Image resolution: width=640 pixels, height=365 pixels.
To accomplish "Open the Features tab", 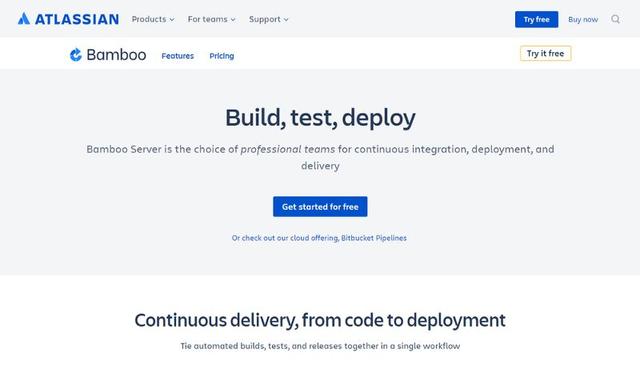I will tap(178, 56).
